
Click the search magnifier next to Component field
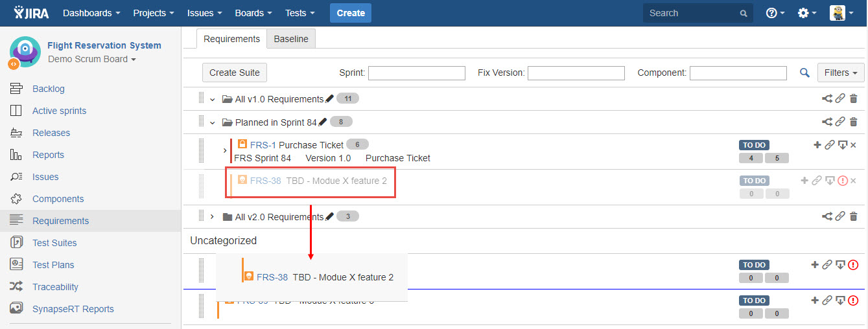[804, 73]
